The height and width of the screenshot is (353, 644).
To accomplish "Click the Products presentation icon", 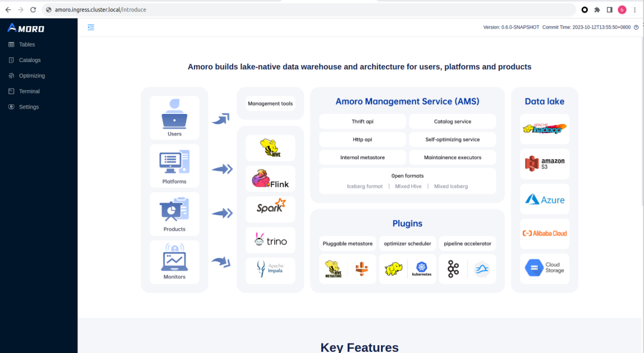I will [175, 209].
